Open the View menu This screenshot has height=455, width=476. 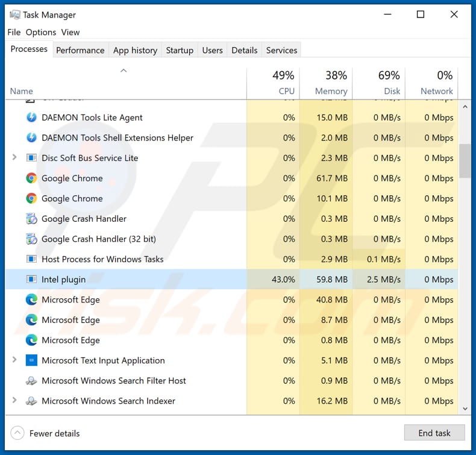(x=70, y=32)
